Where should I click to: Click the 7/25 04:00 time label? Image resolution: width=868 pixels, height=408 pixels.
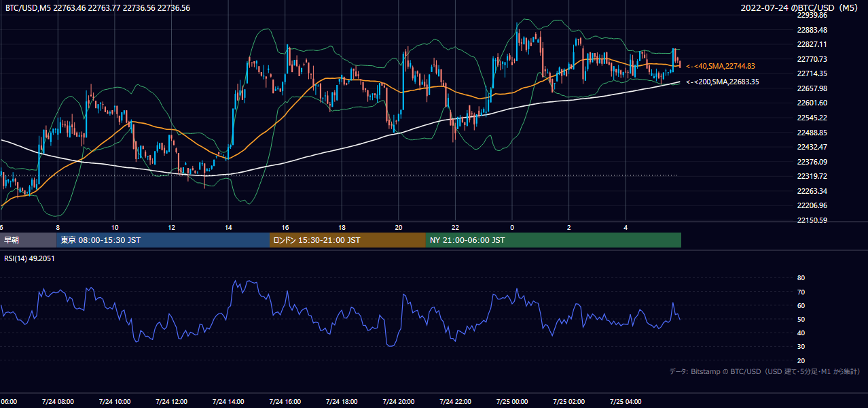click(626, 402)
